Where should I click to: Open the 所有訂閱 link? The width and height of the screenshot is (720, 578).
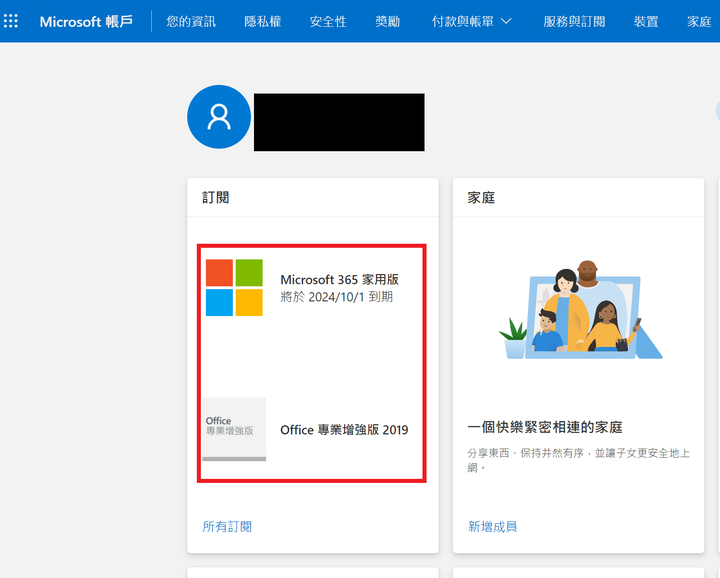pyautogui.click(x=227, y=527)
